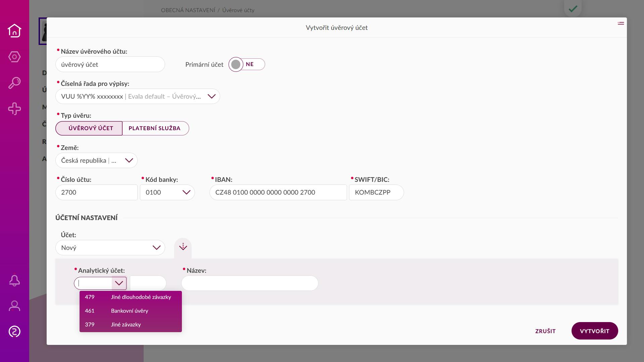Click the Vytvořit úvěrový účet dialog title
This screenshot has width=644, height=362.
337,28
